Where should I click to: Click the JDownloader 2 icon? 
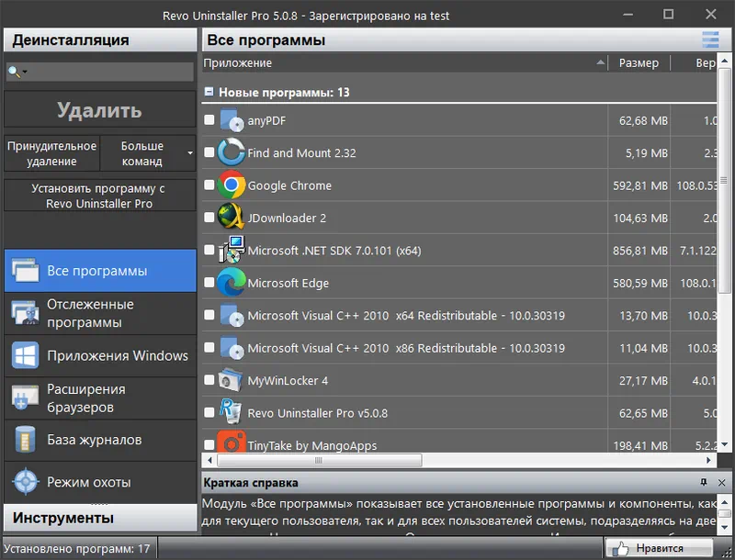232,218
